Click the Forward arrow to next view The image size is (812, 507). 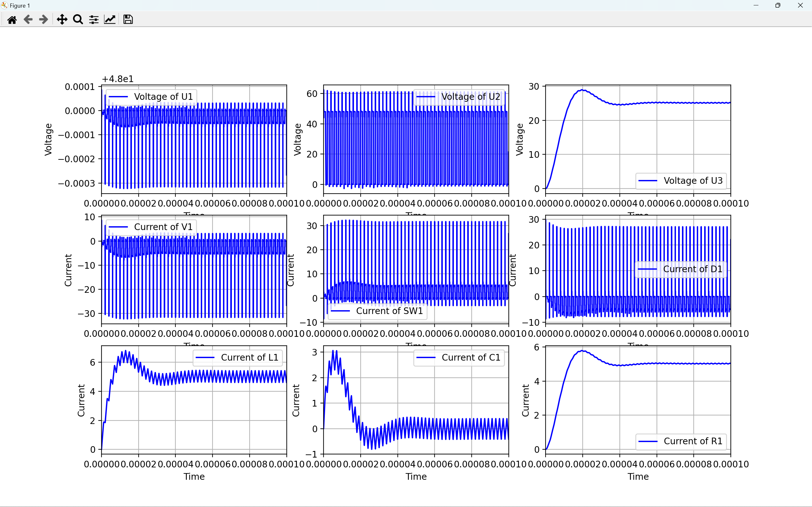click(x=44, y=19)
